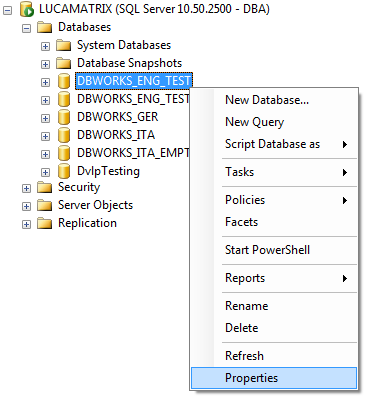Screen dimensions: 372x399
Task: Click the Database Snapshots folder icon
Action: 64,63
